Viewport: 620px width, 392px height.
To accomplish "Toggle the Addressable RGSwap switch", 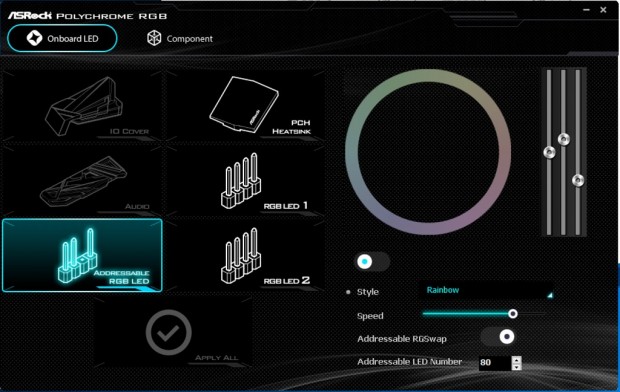I will (x=498, y=337).
